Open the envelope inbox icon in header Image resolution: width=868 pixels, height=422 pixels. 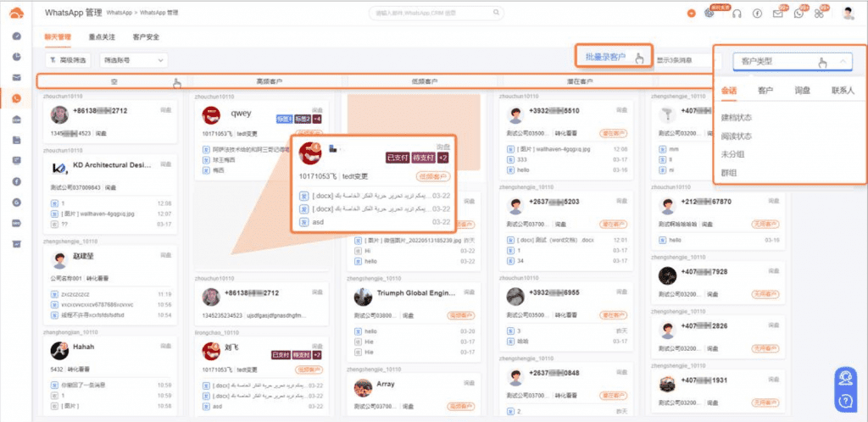(x=777, y=13)
